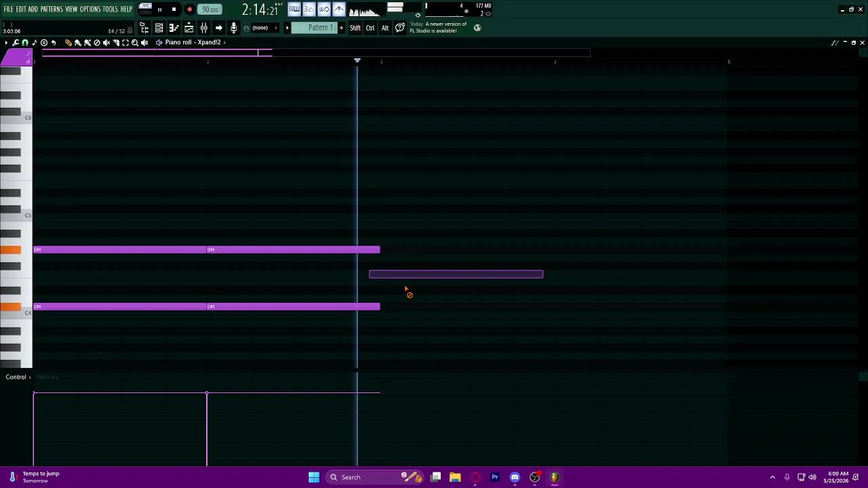Image resolution: width=868 pixels, height=488 pixels.
Task: Toggle the metronome icon
Action: (338, 9)
